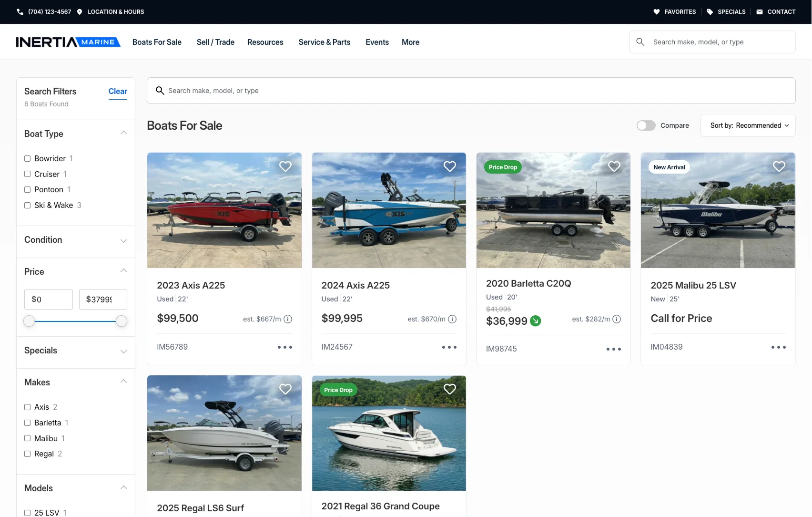Screen dimensions: 812x517
Task: Open three-dot menu for IM98745 listing
Action: click(x=613, y=349)
